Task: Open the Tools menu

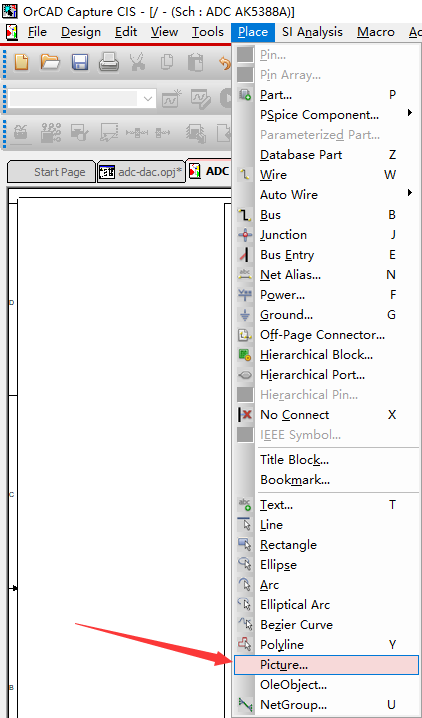Action: (207, 32)
